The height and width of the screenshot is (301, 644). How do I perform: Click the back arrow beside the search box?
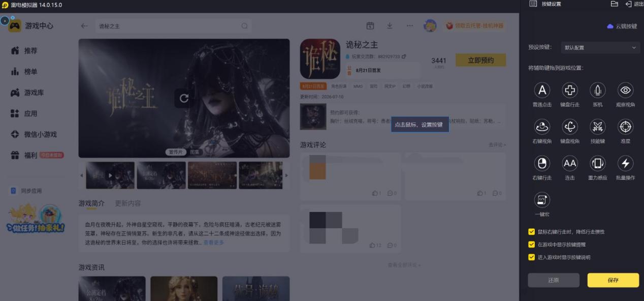[84, 26]
